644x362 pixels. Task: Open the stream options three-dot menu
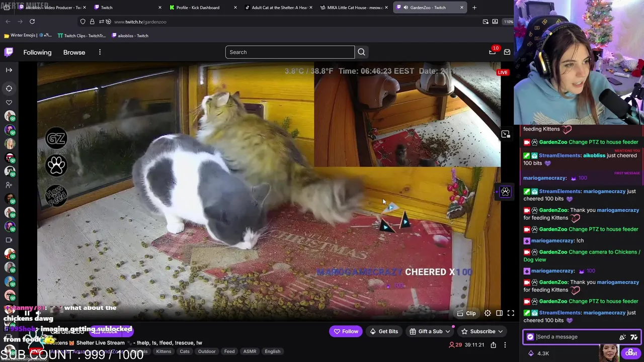point(505,345)
